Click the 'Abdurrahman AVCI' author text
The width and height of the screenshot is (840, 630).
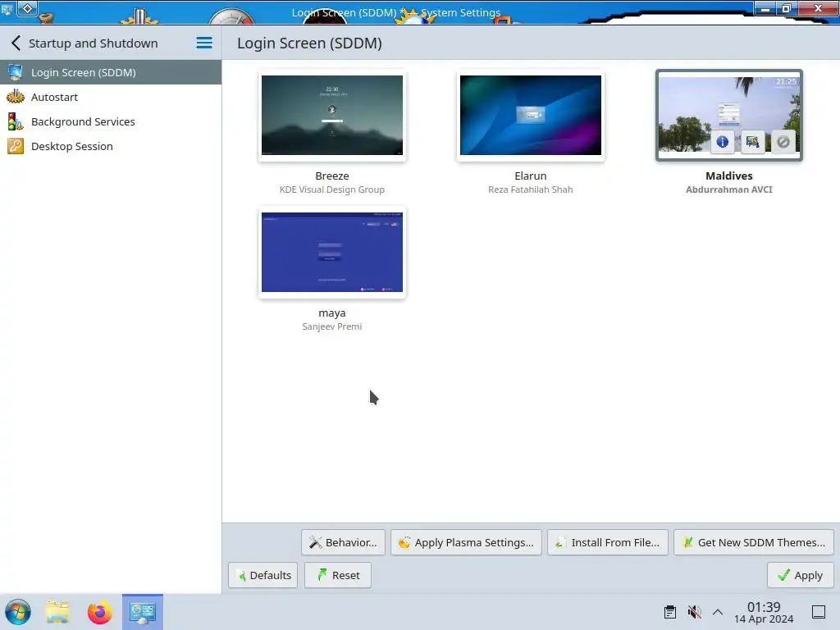(x=729, y=189)
